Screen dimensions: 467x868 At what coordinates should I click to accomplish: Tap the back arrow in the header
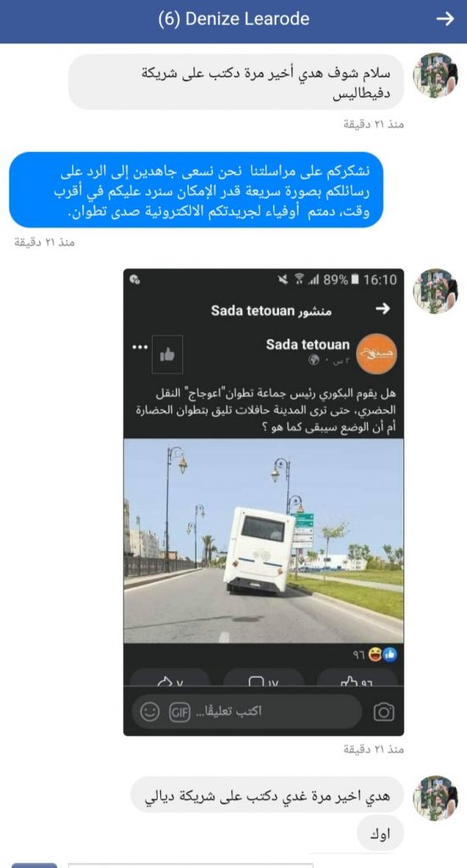[444, 19]
